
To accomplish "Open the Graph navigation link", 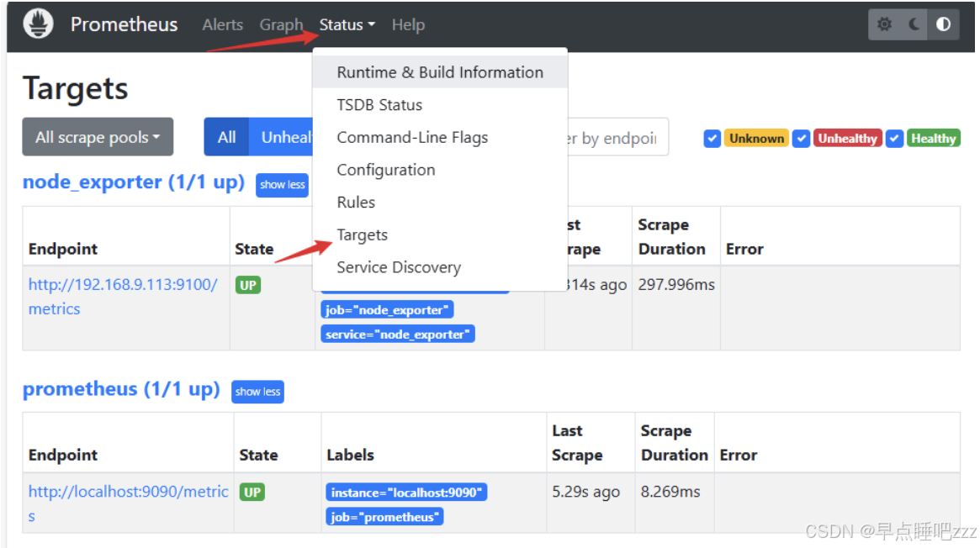I will [x=281, y=24].
